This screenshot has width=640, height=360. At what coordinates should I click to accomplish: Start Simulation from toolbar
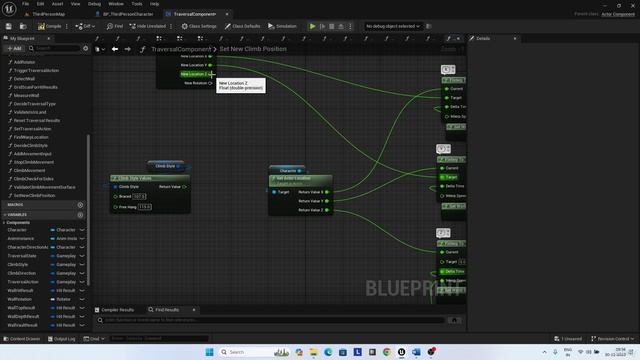(x=282, y=26)
